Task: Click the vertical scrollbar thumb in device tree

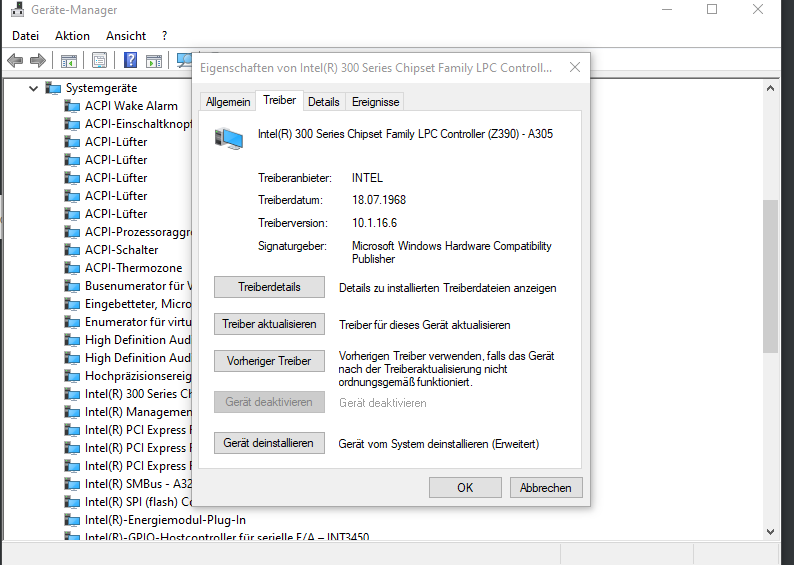Action: [770, 276]
